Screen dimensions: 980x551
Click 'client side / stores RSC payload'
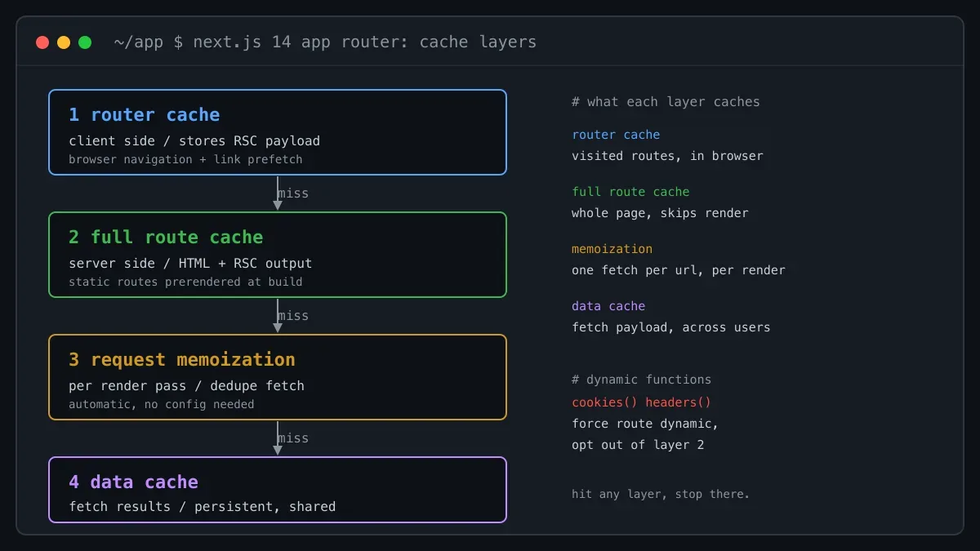(x=194, y=141)
